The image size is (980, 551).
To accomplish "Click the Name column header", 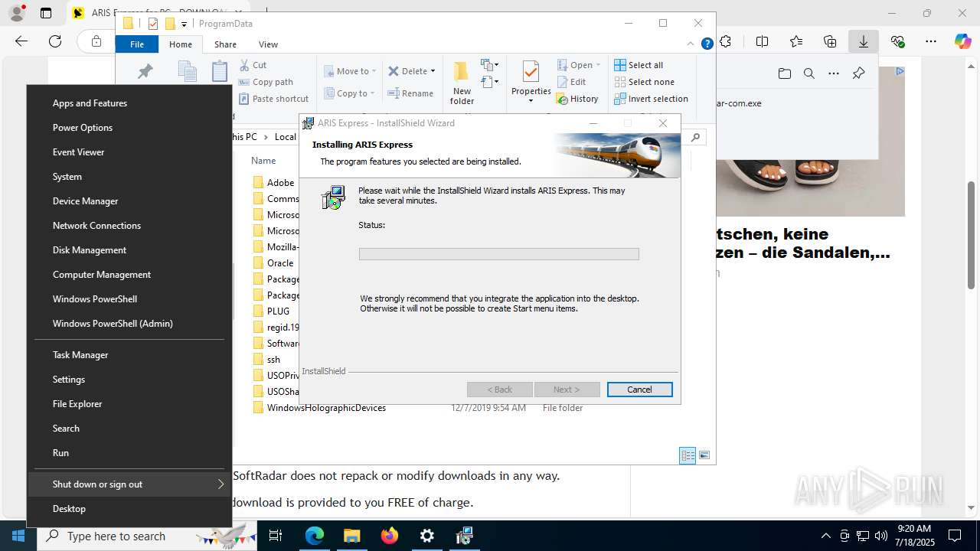I will point(263,161).
